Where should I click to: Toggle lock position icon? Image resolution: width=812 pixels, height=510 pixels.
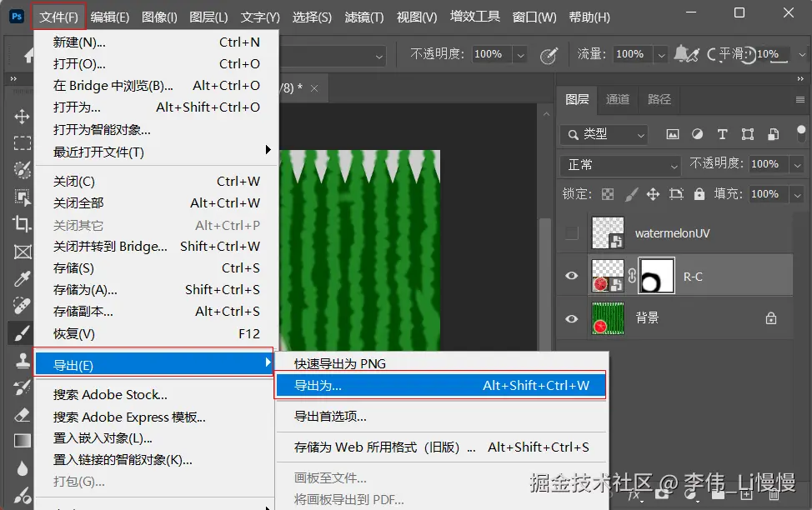653,194
